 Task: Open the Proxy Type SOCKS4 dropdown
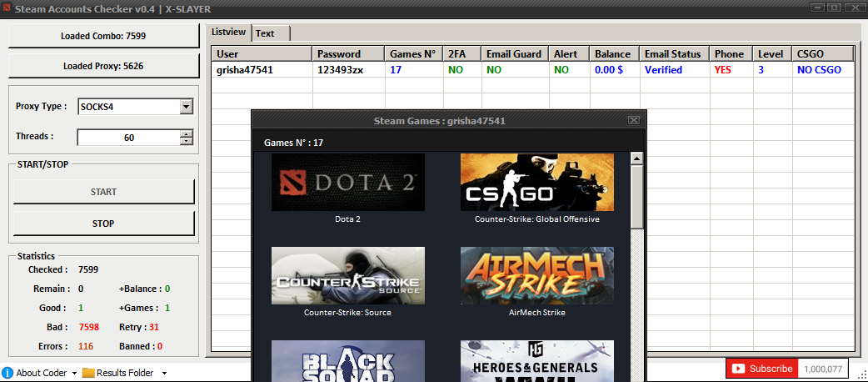coord(187,107)
